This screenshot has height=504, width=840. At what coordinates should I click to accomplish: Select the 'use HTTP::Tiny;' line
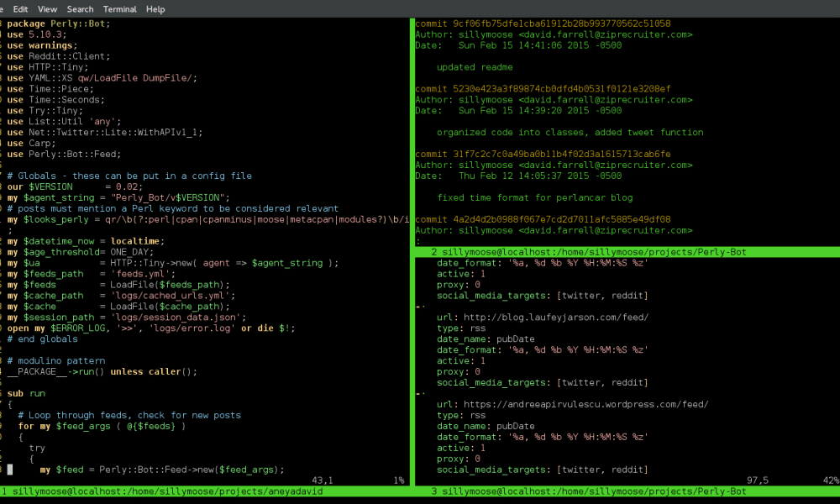click(x=48, y=67)
